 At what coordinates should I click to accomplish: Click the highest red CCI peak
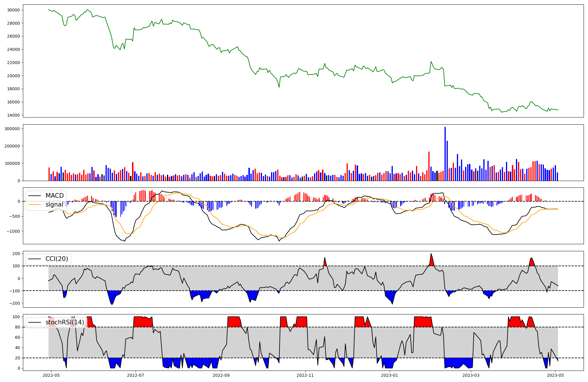tap(431, 260)
